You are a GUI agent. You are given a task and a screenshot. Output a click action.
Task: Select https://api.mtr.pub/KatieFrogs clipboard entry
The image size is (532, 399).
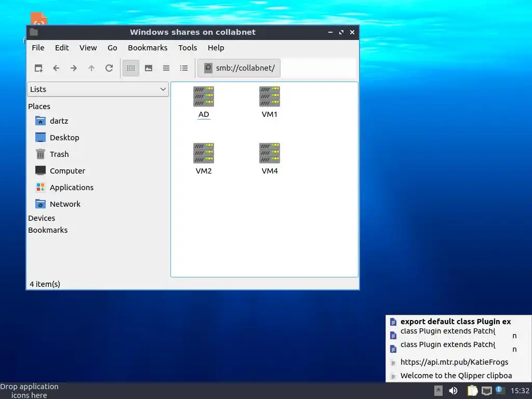click(x=458, y=362)
